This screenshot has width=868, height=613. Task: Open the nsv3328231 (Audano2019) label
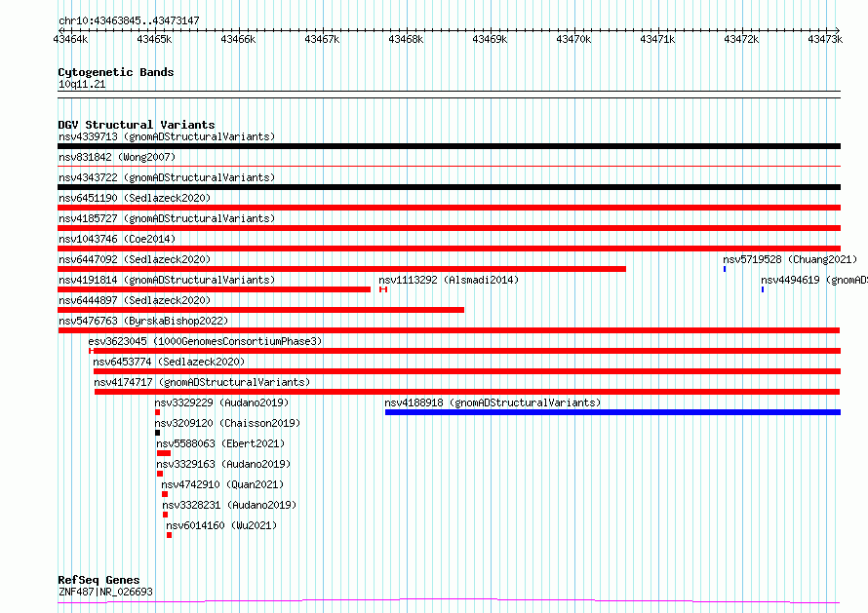[229, 505]
